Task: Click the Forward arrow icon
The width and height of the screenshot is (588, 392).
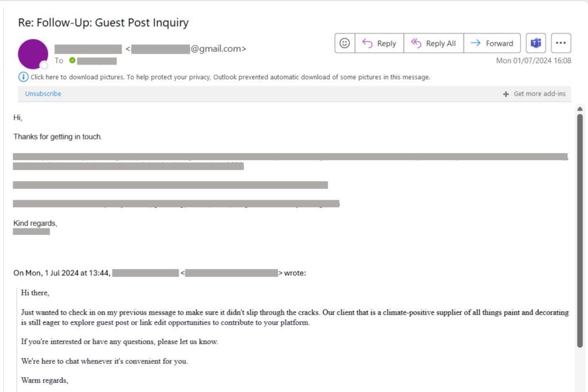Action: click(x=475, y=43)
